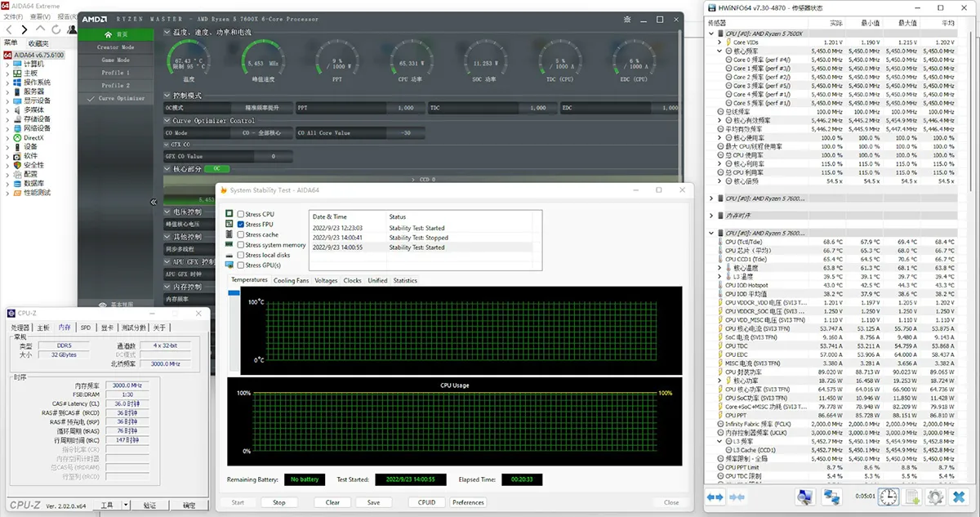Click the database icon in AIDA64 tree
Viewport: 980px width, 517px height.
pyautogui.click(x=17, y=183)
